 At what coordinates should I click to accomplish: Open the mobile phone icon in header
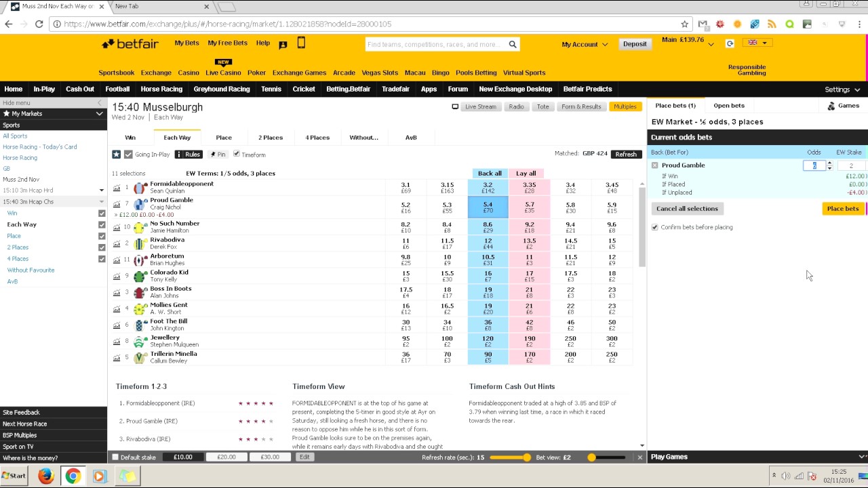pyautogui.click(x=301, y=43)
